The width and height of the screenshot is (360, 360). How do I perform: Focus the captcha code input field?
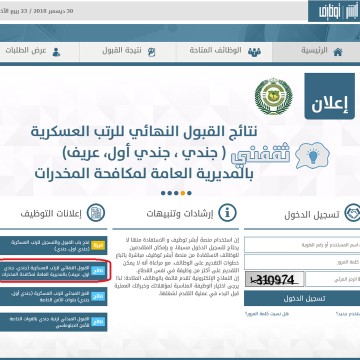point(333,279)
